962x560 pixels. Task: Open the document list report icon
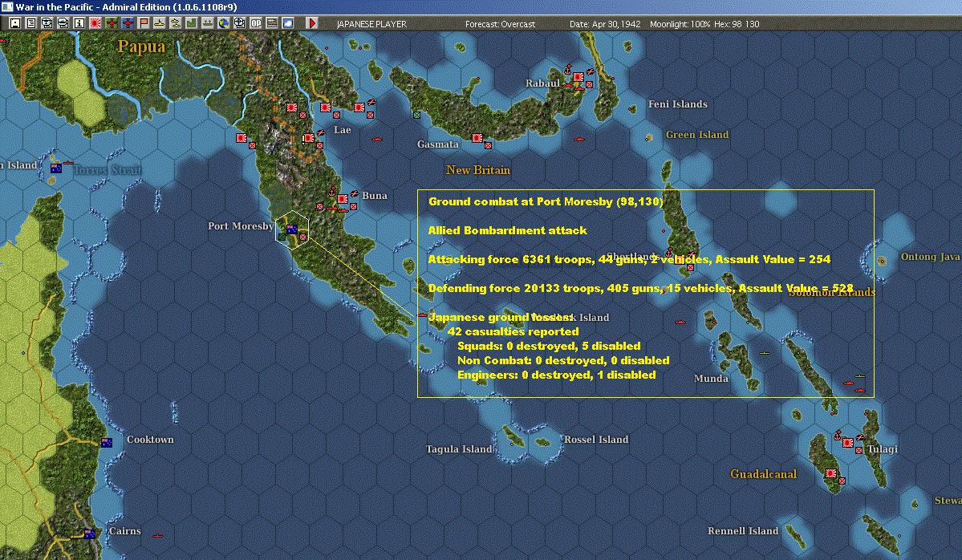(31, 23)
